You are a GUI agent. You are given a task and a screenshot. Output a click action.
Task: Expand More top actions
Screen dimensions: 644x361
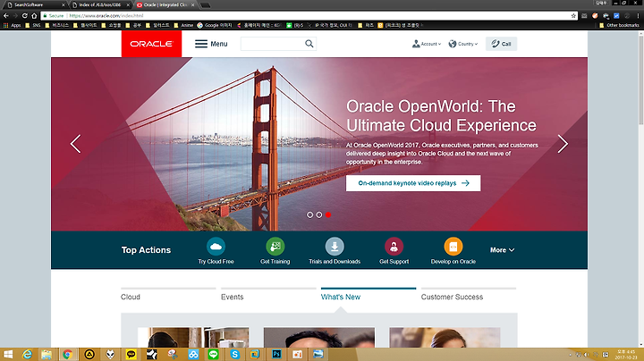(502, 250)
